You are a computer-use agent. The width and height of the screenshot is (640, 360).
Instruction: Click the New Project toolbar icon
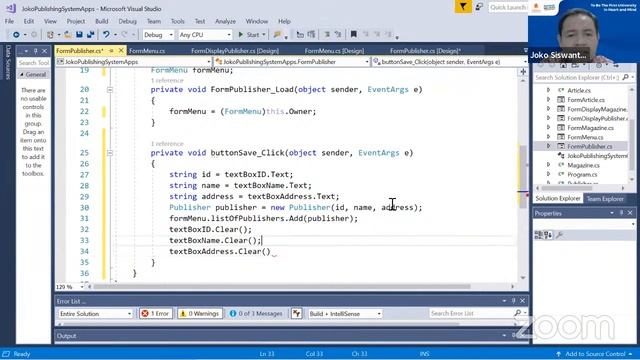click(x=50, y=35)
